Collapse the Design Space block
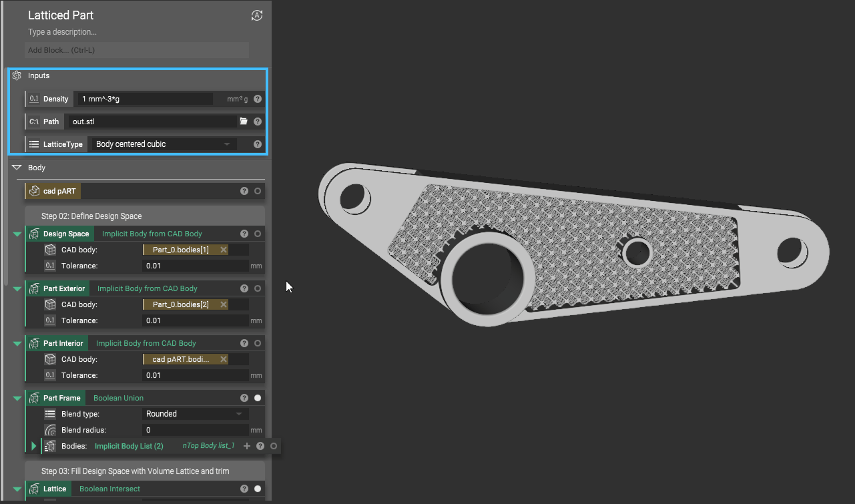The image size is (855, 504). pyautogui.click(x=17, y=234)
